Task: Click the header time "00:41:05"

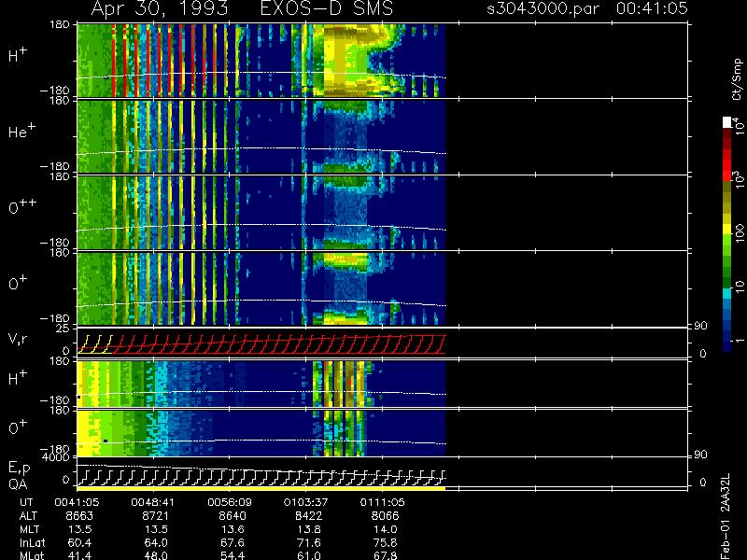Action: [x=652, y=8]
